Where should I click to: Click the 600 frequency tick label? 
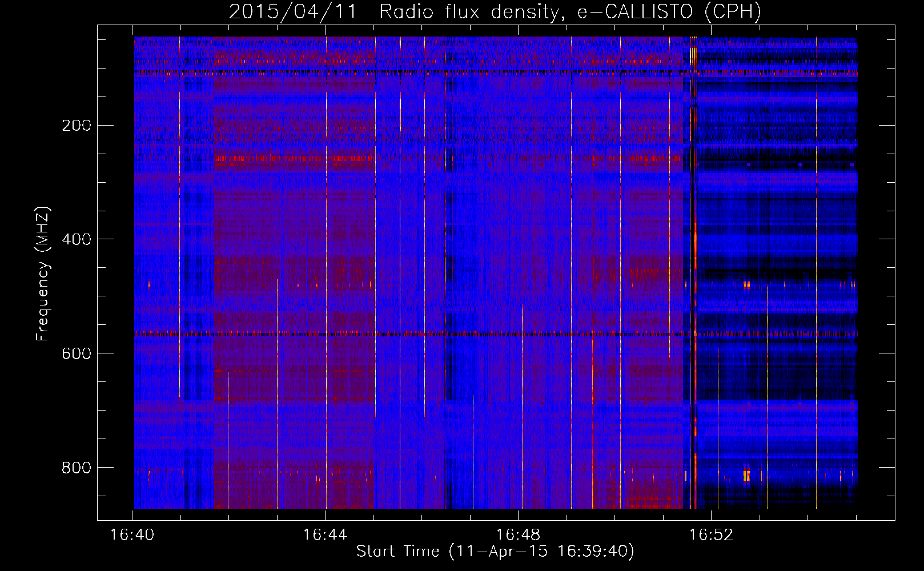(77, 353)
